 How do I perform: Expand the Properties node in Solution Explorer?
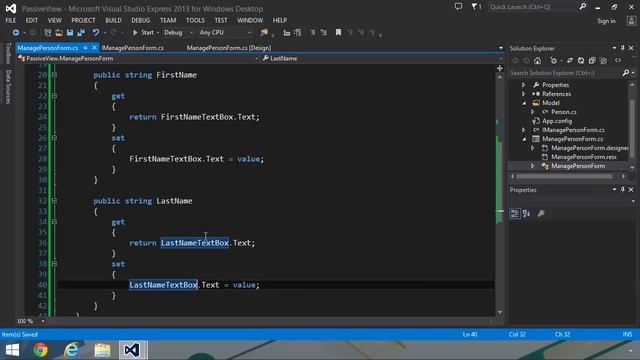[524, 85]
